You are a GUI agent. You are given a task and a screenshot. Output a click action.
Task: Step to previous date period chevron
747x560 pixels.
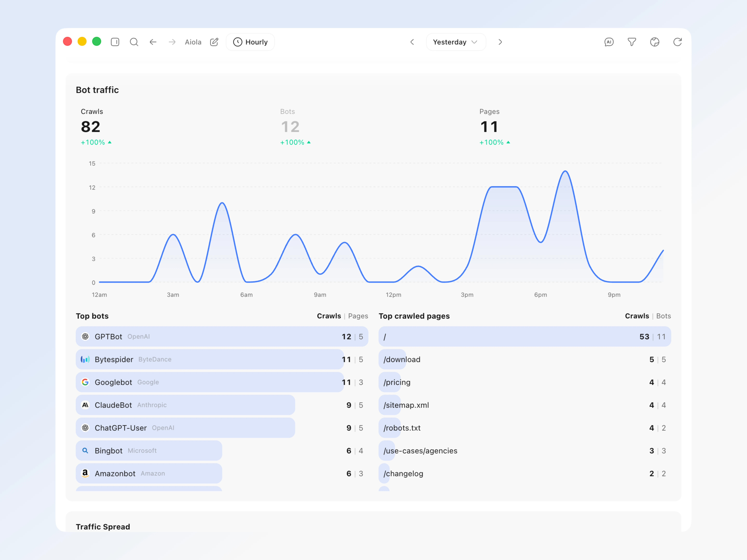coord(412,42)
